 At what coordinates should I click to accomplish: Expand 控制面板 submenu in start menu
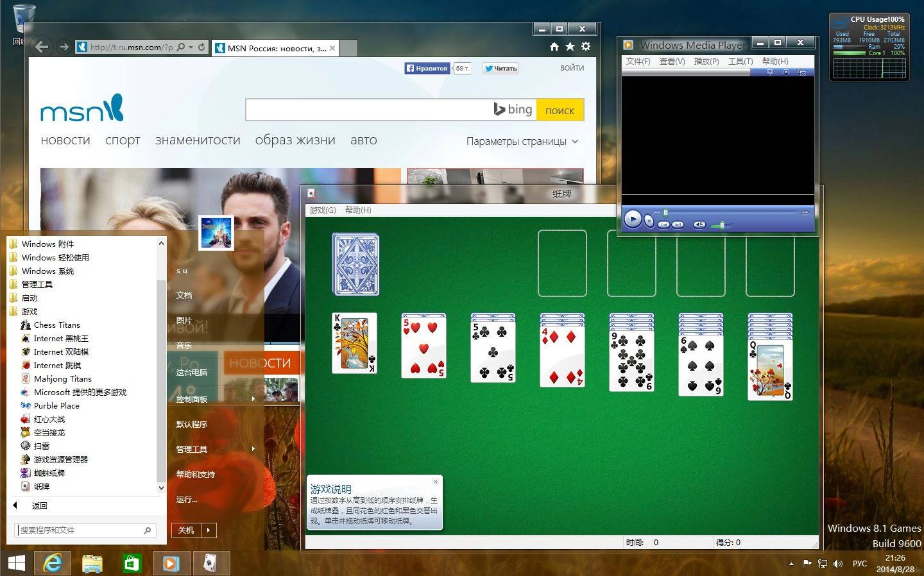pyautogui.click(x=215, y=398)
